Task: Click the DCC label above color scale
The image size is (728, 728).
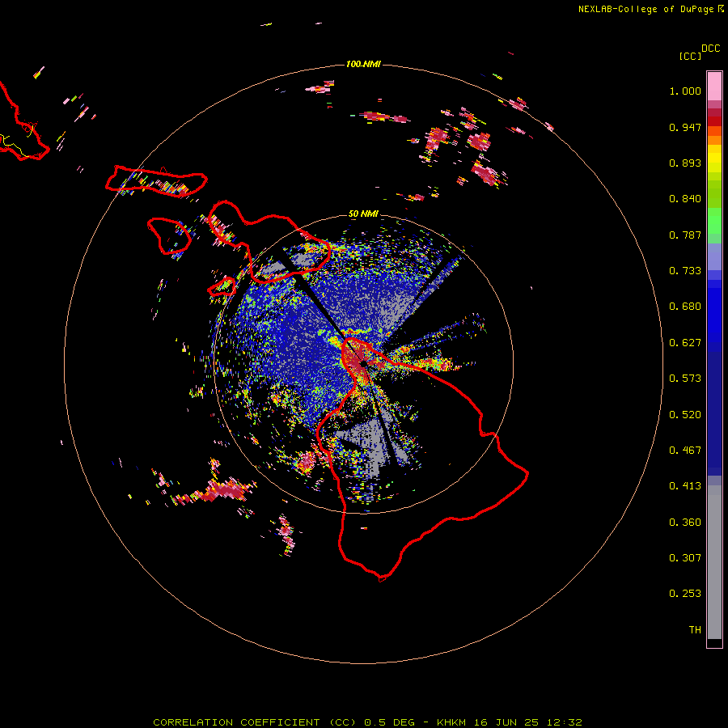Action: tap(710, 49)
